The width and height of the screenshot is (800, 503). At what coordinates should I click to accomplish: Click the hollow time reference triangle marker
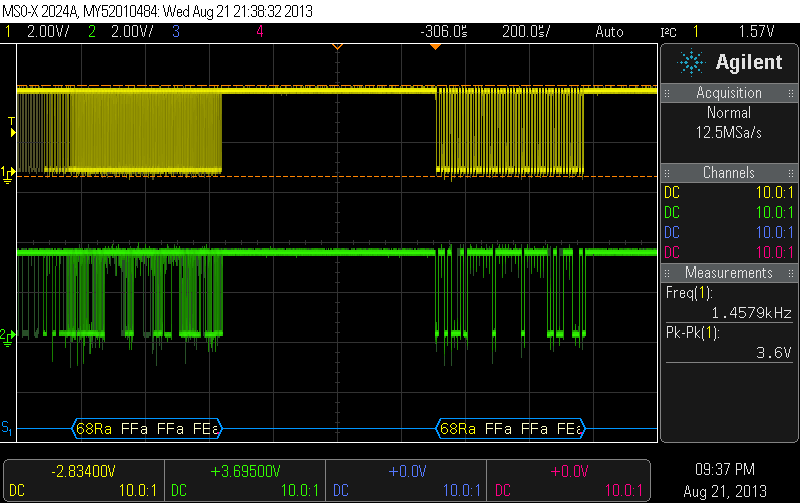click(337, 47)
